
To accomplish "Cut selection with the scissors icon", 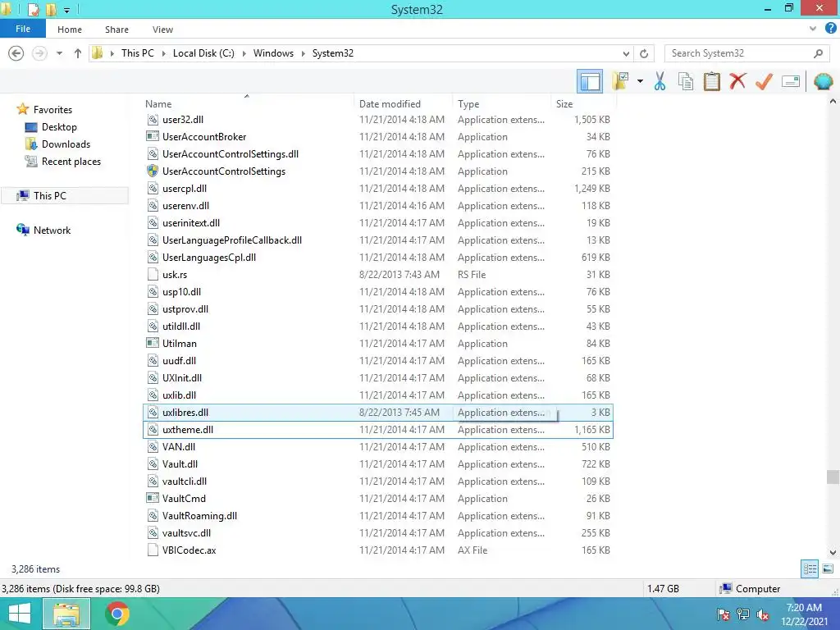I will pyautogui.click(x=660, y=81).
